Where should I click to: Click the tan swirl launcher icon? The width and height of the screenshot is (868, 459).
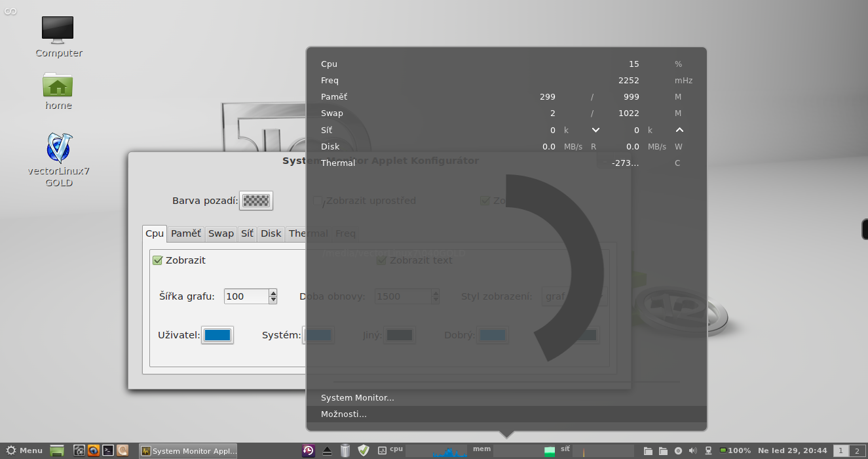point(122,450)
